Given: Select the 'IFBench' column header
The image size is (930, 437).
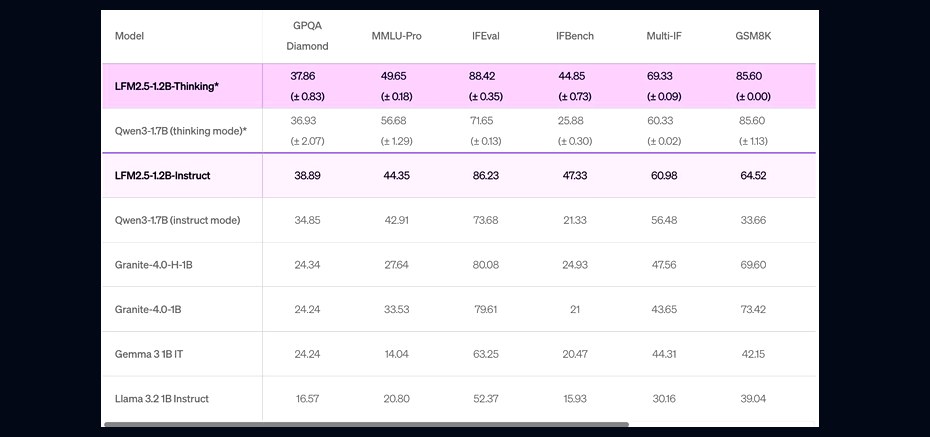Looking at the screenshot, I should [575, 36].
